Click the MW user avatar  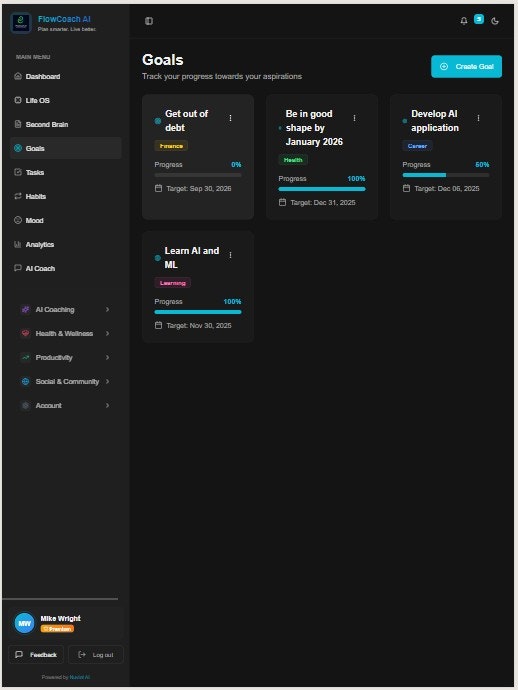tap(25, 623)
